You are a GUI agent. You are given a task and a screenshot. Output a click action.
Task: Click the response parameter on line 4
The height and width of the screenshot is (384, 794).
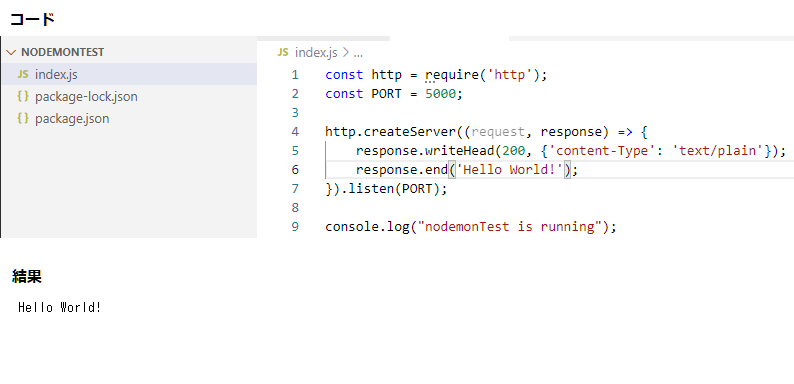(571, 132)
